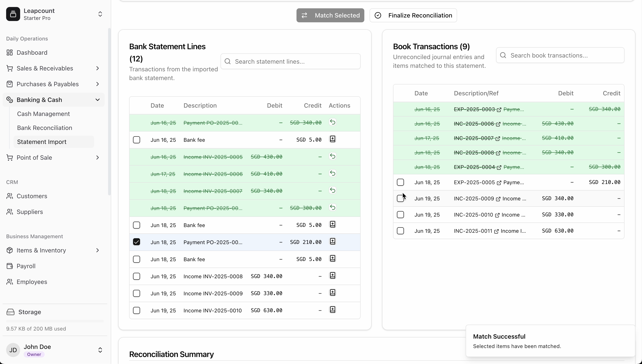Create entry for Income INV-2025-0008 line

pos(333,276)
